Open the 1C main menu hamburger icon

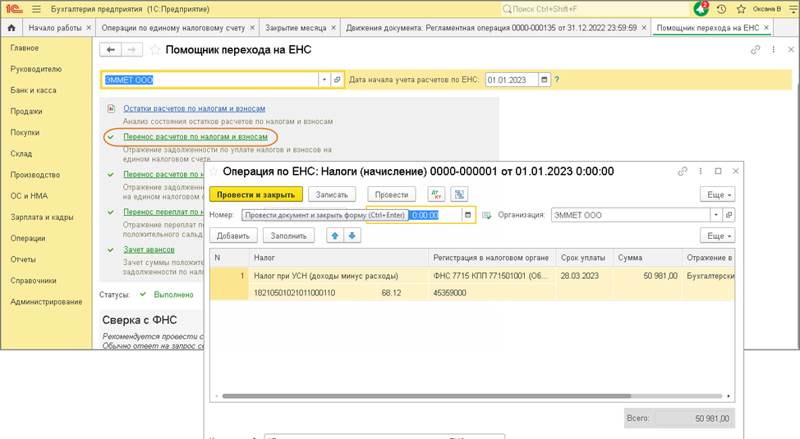(36, 9)
